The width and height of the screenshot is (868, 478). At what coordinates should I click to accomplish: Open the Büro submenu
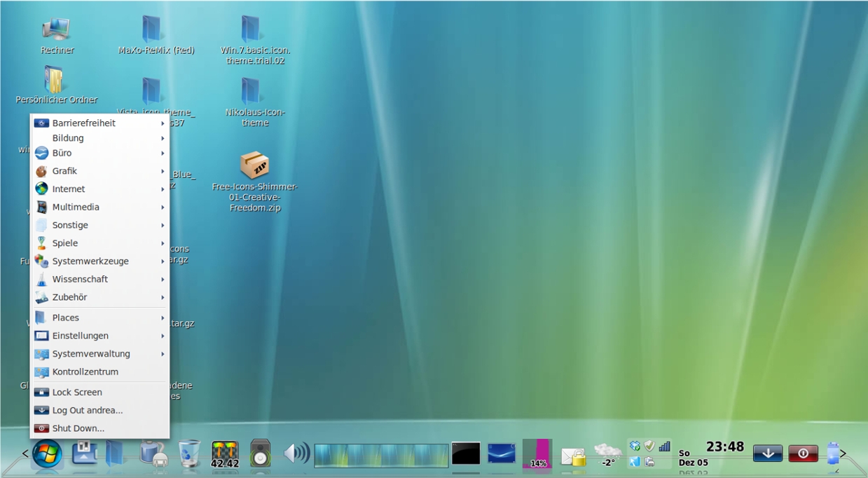[99, 153]
